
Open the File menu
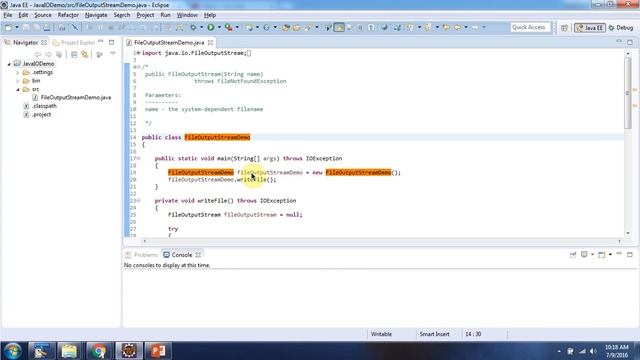pos(8,15)
